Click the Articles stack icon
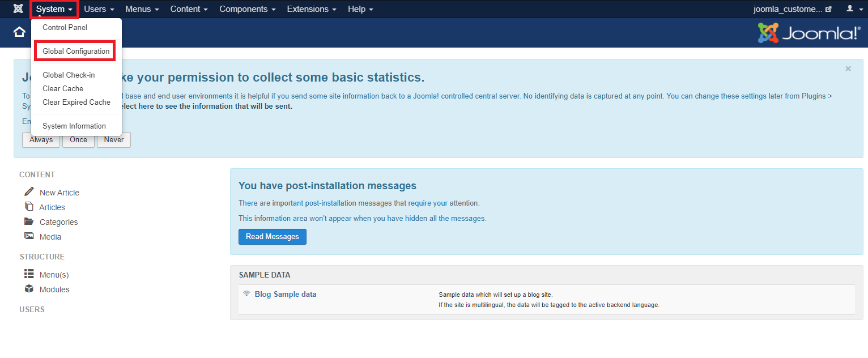This screenshot has width=868, height=358. [29, 207]
